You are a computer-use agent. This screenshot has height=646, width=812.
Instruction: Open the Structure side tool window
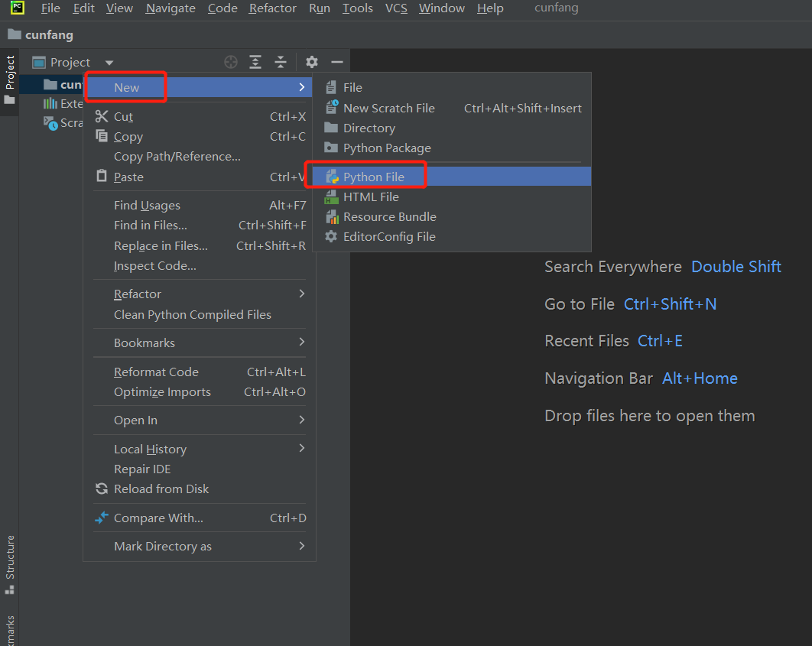[x=10, y=565]
